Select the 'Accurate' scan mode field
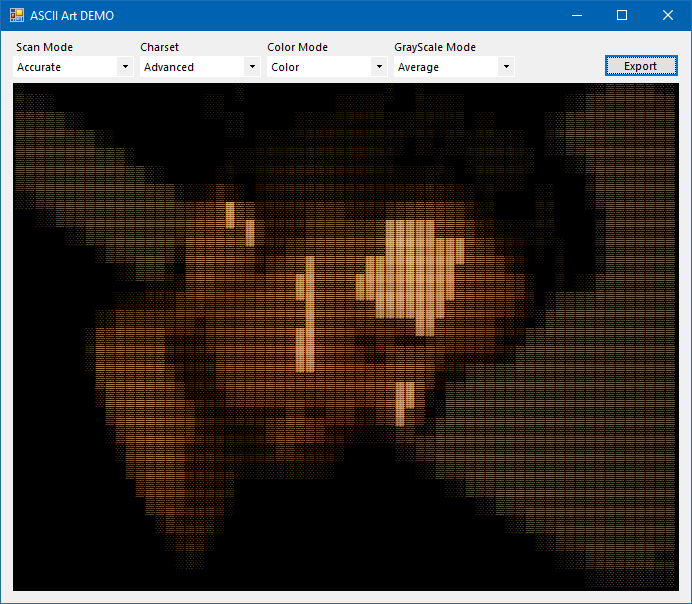 point(65,67)
